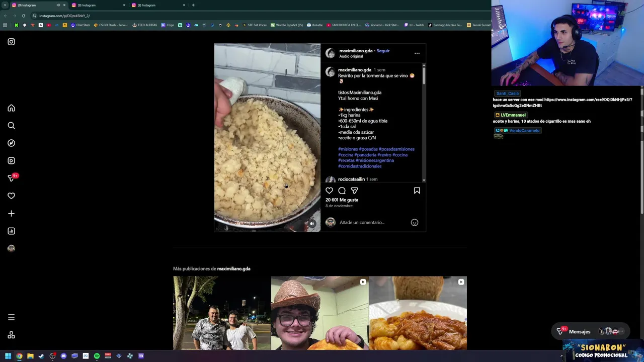Open the TAN BIONICA bookmark
Image resolution: width=644 pixels, height=362 pixels.
pos(344,25)
